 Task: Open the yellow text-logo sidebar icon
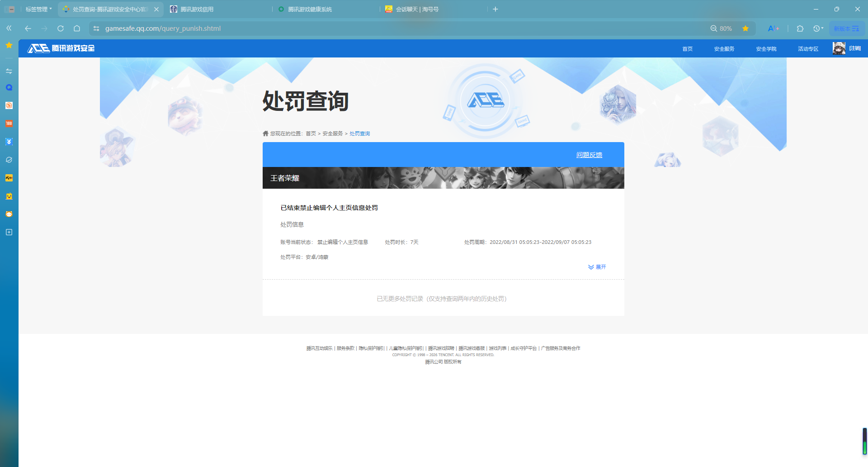tap(9, 178)
